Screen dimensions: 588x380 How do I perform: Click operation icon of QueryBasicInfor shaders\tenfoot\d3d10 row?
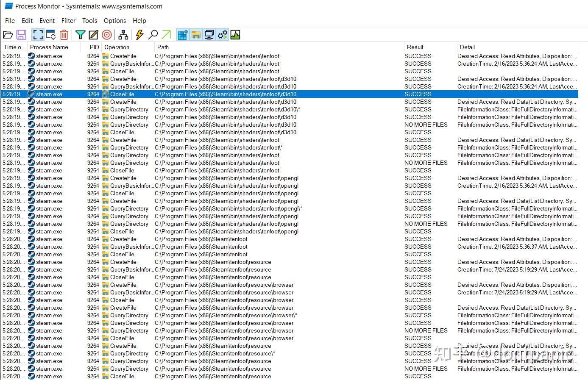click(106, 86)
